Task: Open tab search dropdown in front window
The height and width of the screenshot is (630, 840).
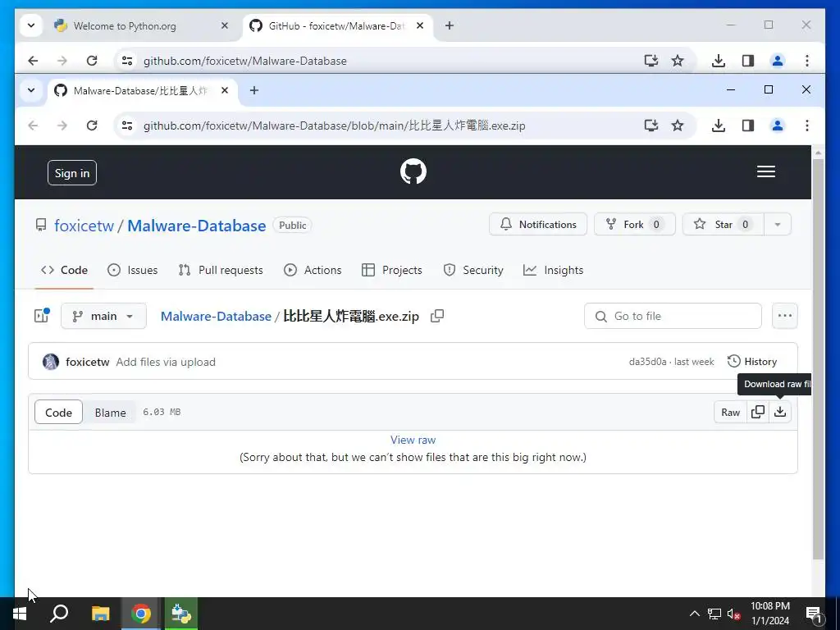Action: pos(31,90)
